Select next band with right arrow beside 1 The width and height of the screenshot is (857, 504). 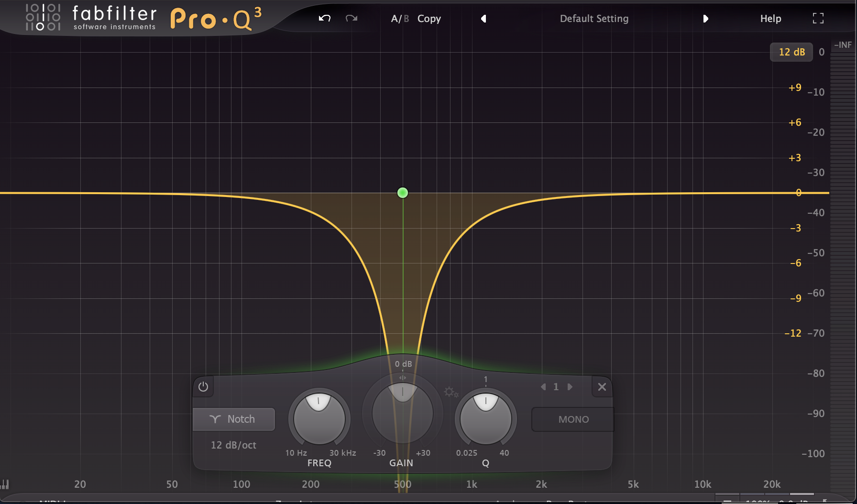pos(570,387)
